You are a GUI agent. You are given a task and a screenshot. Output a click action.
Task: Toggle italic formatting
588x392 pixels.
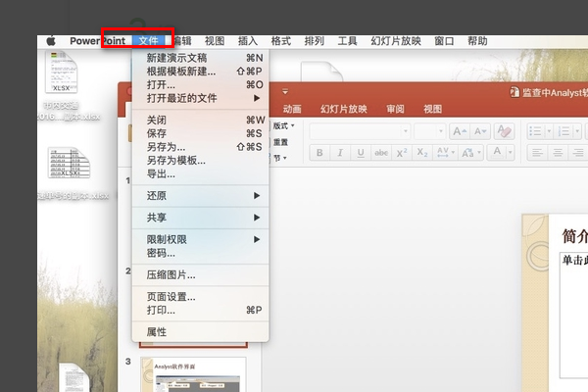[x=340, y=153]
